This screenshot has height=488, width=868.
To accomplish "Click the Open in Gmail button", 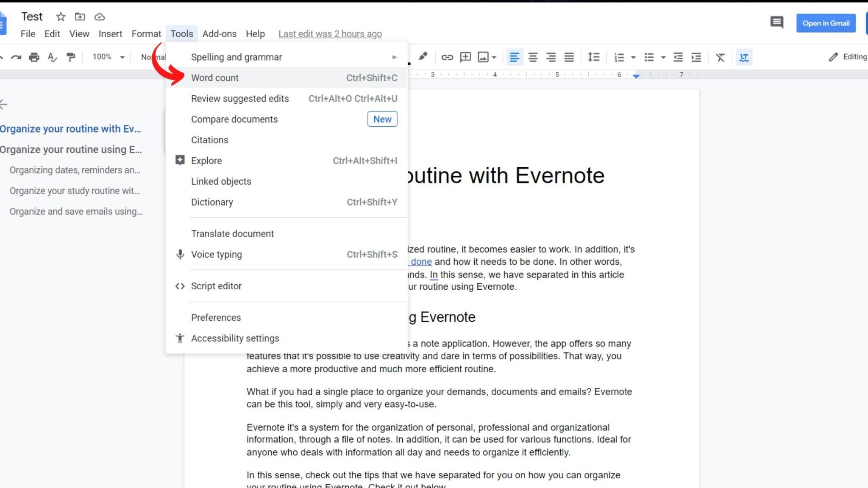I will [x=826, y=23].
